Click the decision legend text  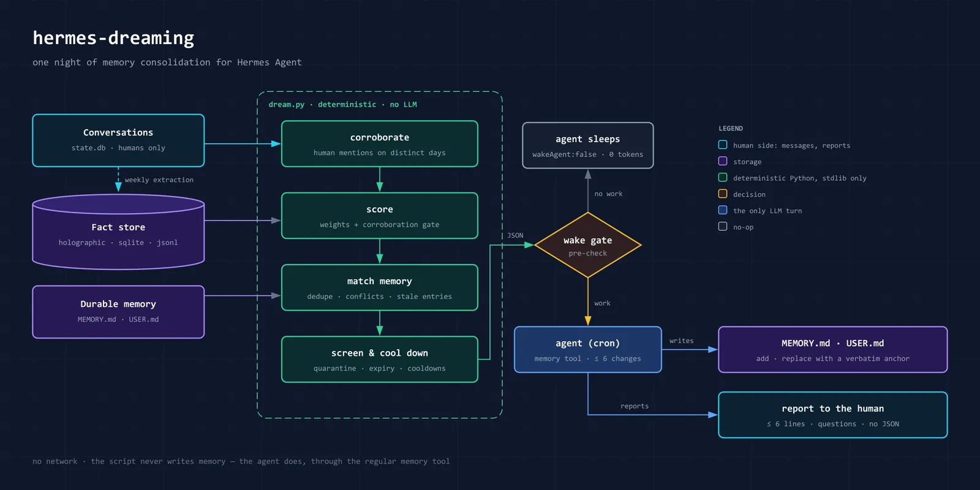(749, 194)
